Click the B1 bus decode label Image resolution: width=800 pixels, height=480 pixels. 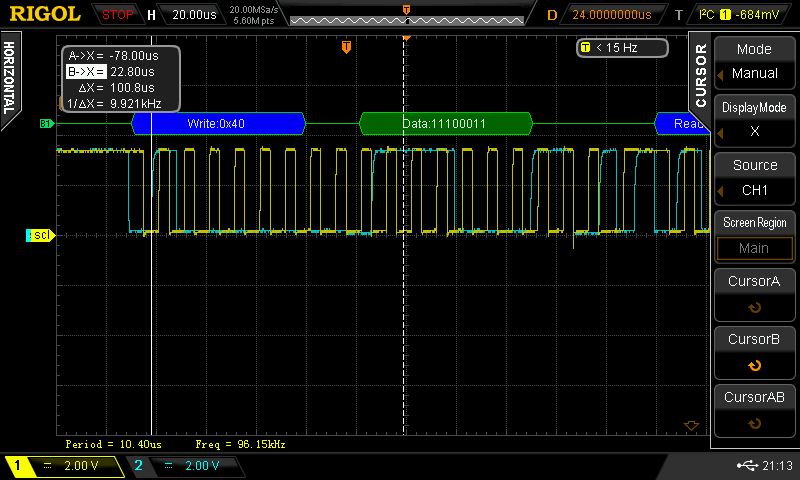46,123
